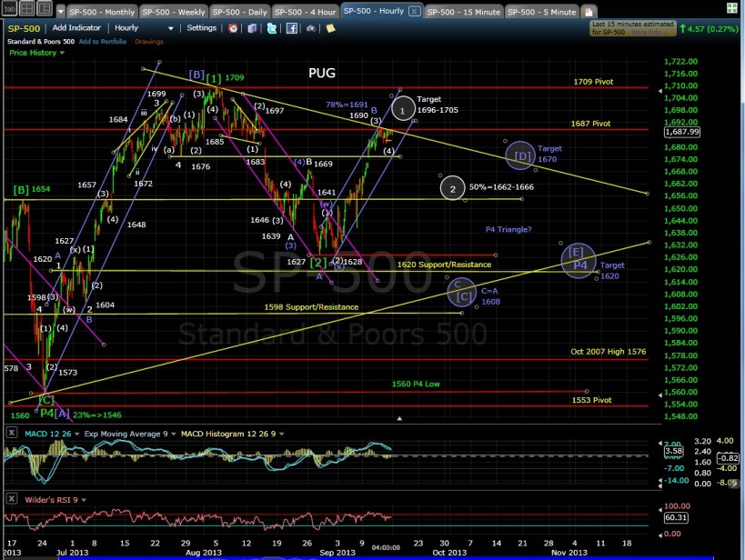Open the SP-500 - Weekly tab

click(174, 12)
